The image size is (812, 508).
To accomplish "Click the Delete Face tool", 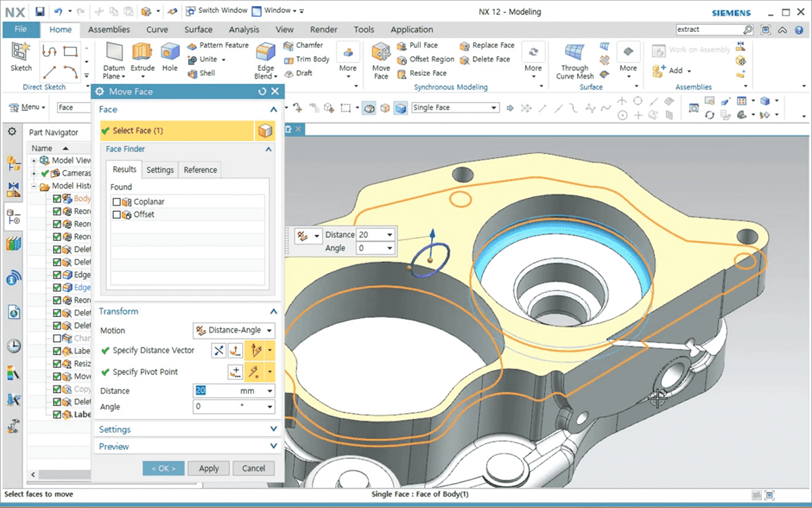I will [x=485, y=60].
